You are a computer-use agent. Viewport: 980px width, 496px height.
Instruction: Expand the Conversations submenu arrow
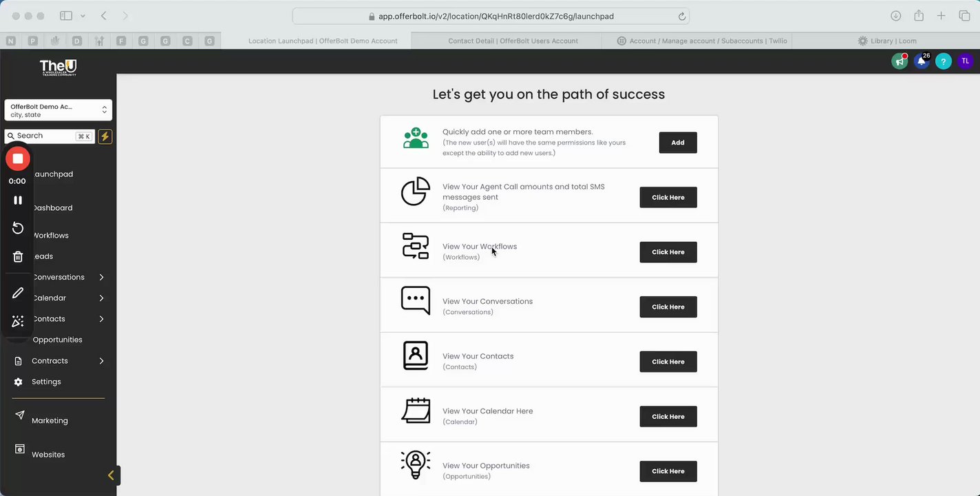[101, 277]
